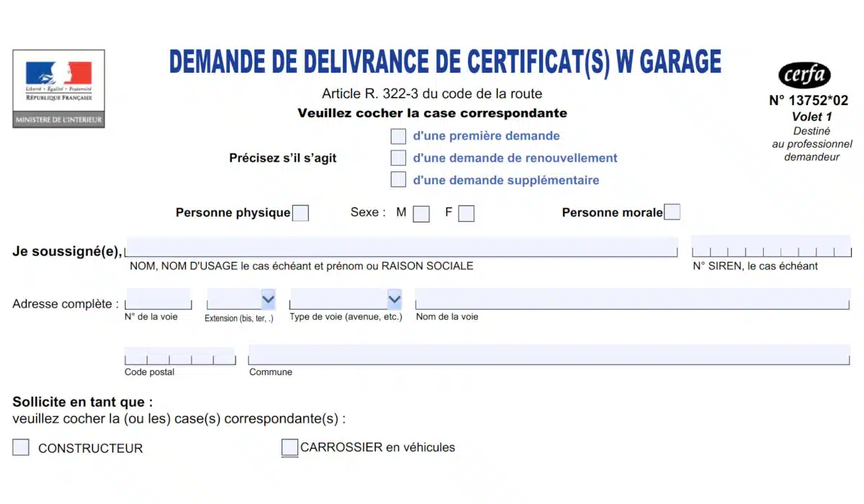Check the Sexe M box
The width and height of the screenshot is (864, 504).
click(421, 214)
